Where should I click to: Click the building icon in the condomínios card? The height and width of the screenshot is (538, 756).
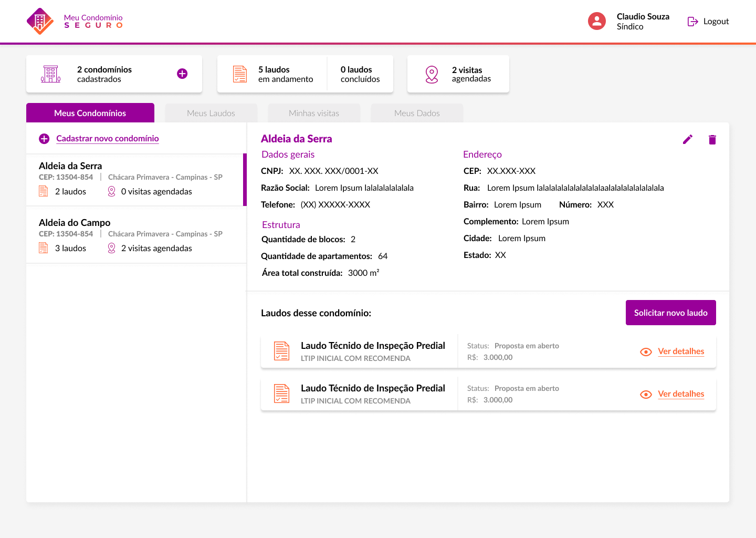[50, 74]
